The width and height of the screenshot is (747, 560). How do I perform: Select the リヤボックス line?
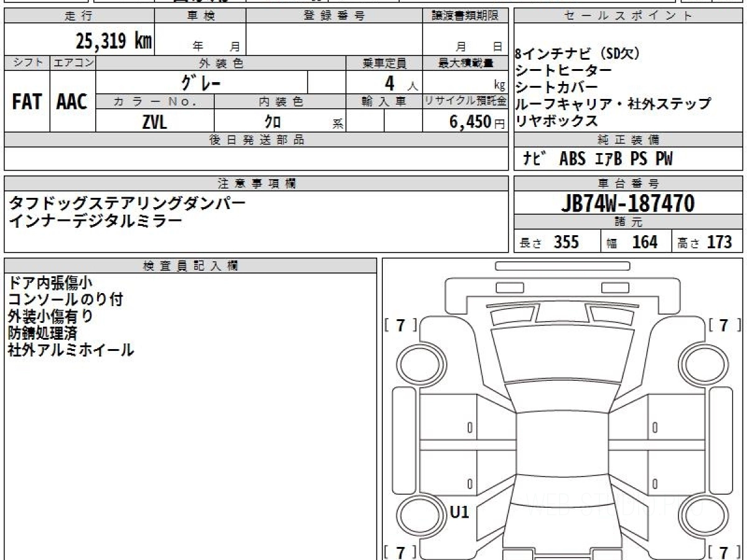pos(557,121)
